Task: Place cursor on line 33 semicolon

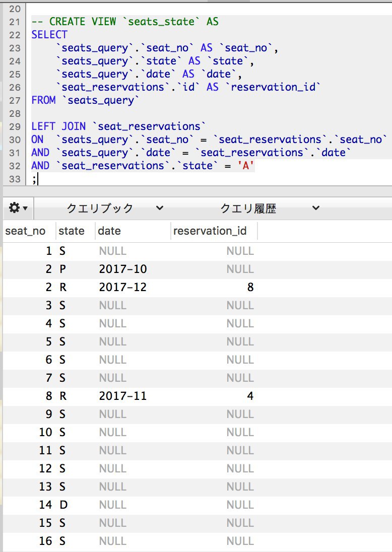Action: (34, 179)
